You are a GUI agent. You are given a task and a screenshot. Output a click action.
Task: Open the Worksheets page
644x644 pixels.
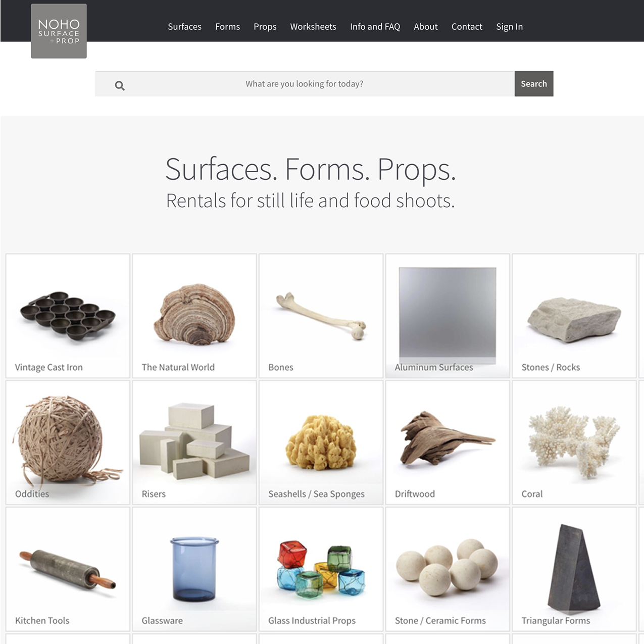(313, 27)
